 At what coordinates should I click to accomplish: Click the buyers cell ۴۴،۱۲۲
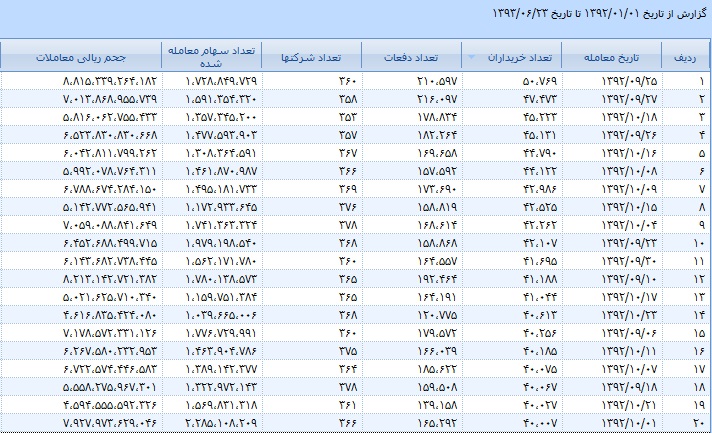coord(539,171)
